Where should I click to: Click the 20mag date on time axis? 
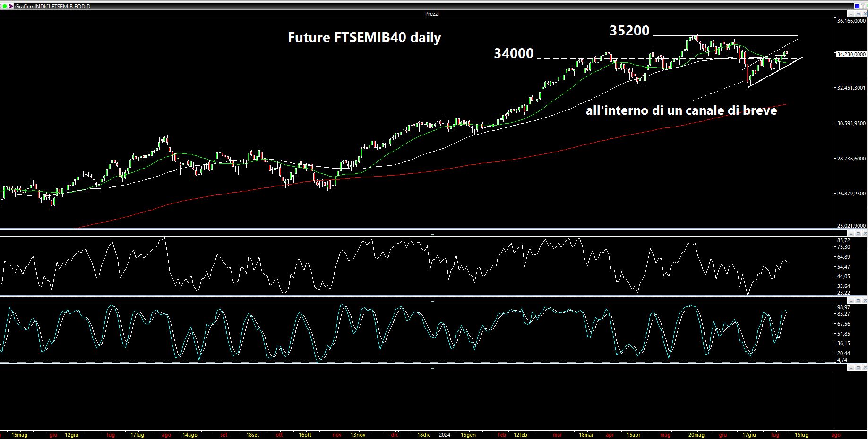coord(696,435)
